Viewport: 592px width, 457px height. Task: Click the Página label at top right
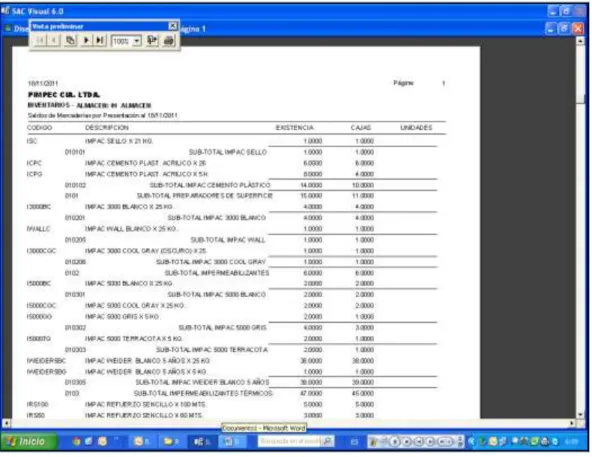coord(404,83)
